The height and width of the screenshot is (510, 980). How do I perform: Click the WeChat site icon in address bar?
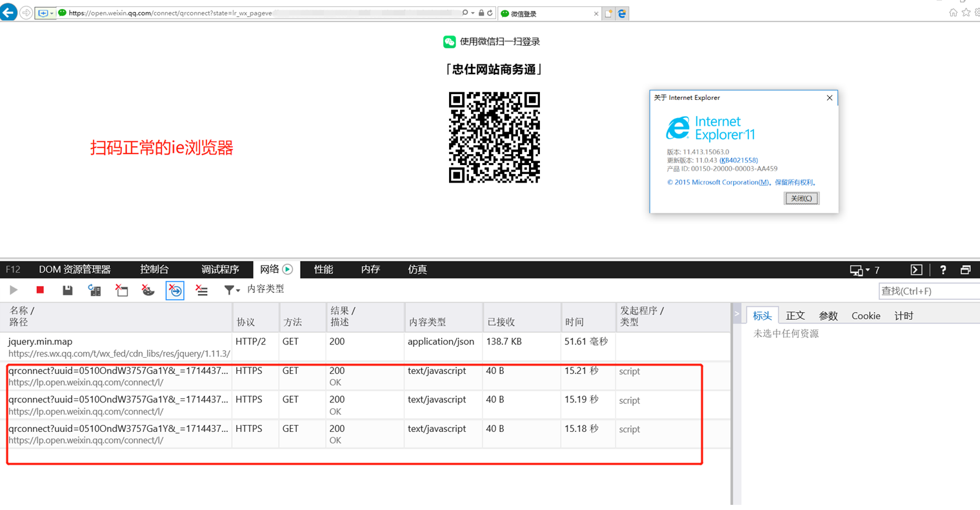coord(63,13)
